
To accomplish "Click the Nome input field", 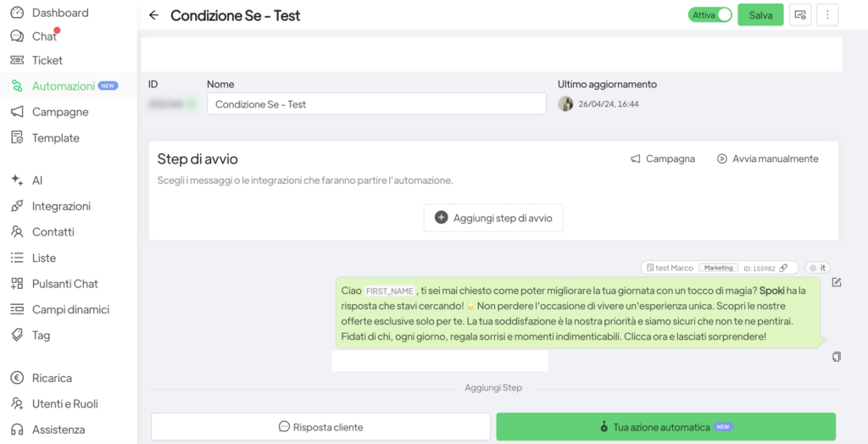I will coord(376,104).
